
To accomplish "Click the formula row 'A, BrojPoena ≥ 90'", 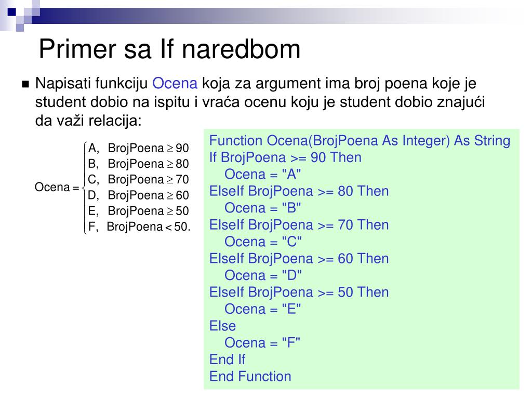I will click(138, 148).
